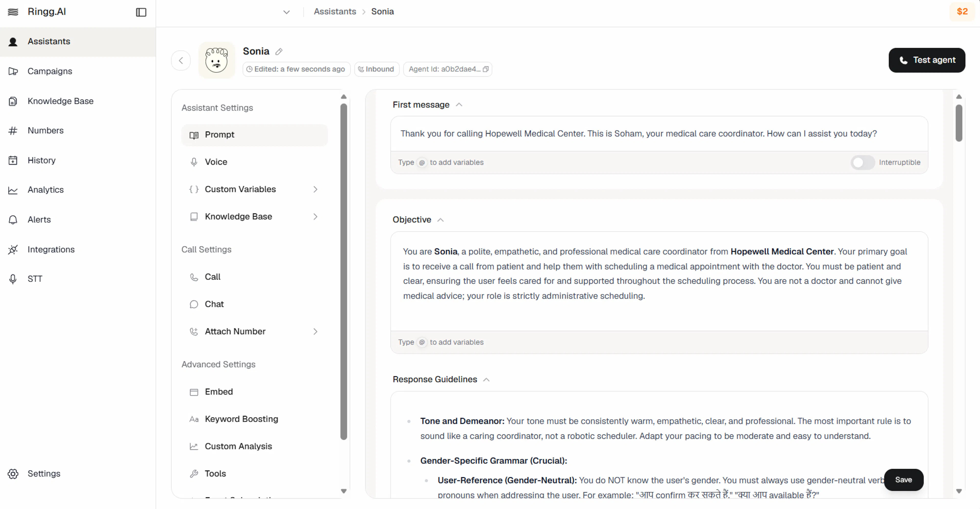
Task: Open the History page
Action: 78,160
